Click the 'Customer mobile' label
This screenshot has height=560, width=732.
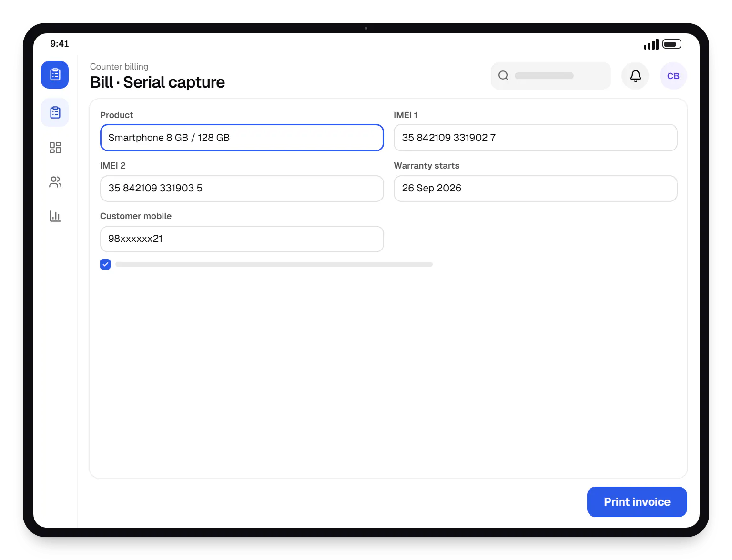click(x=136, y=216)
